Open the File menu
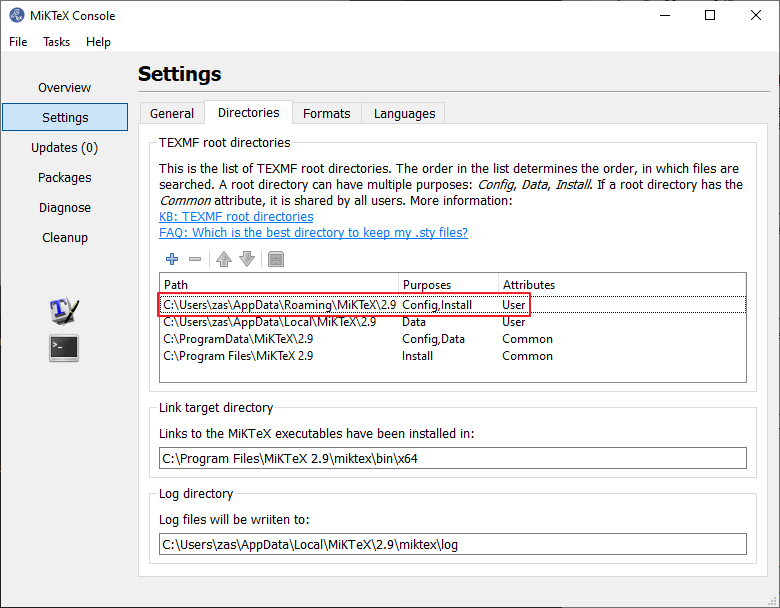Viewport: 780px width, 608px height. pos(18,42)
